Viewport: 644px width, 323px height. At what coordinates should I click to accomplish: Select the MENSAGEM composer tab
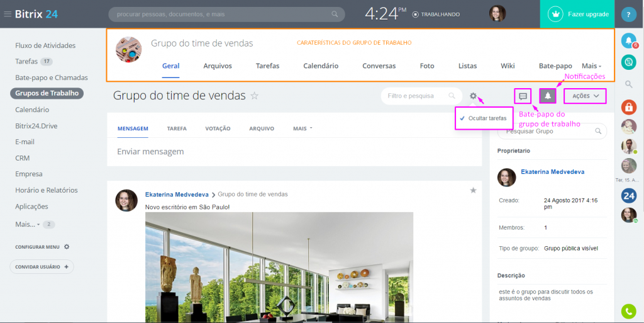[133, 128]
